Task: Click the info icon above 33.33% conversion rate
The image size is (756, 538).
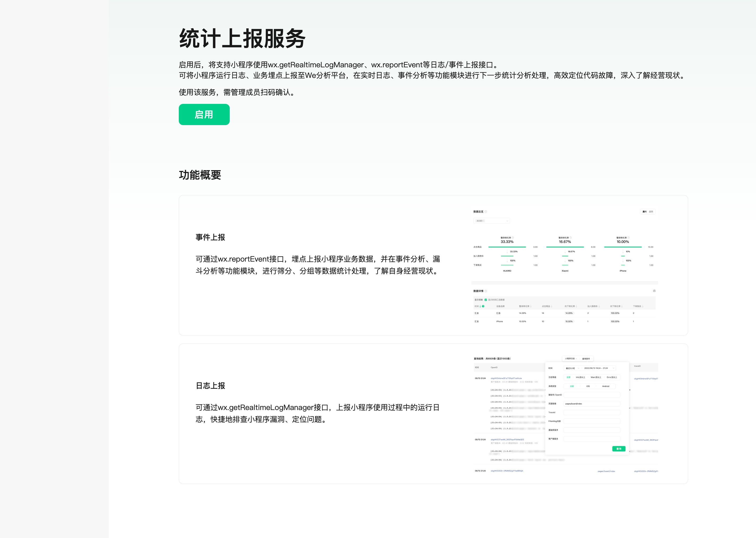Action: [x=512, y=237]
